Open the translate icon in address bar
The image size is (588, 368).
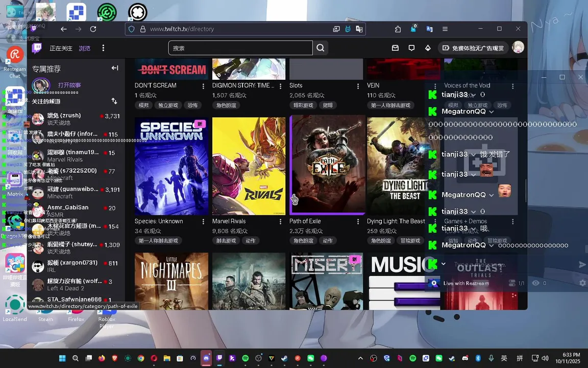[x=359, y=29]
